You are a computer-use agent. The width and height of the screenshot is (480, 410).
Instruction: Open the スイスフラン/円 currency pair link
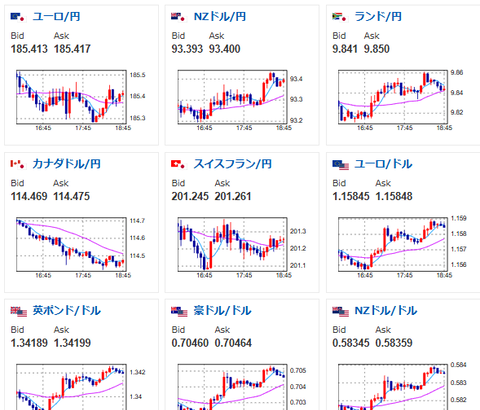pos(233,164)
